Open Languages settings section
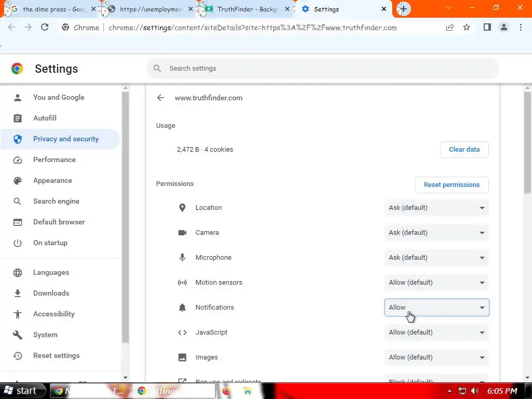 point(60,272)
